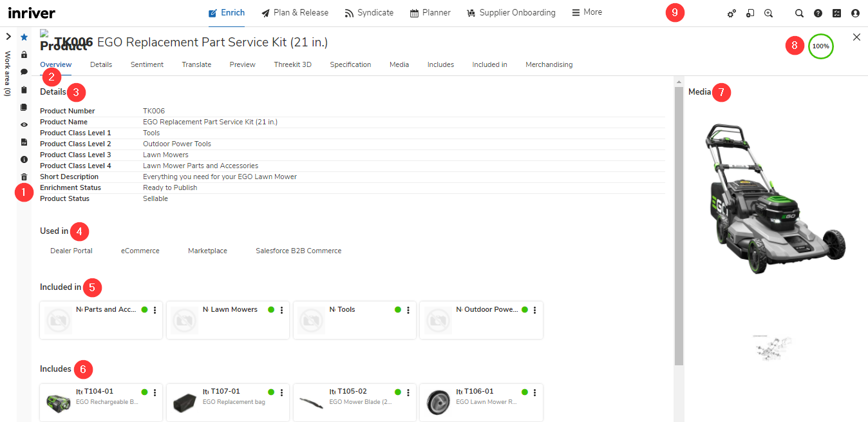Click the Dealer Portal channel link
Viewport: 868px width, 422px height.
click(71, 251)
